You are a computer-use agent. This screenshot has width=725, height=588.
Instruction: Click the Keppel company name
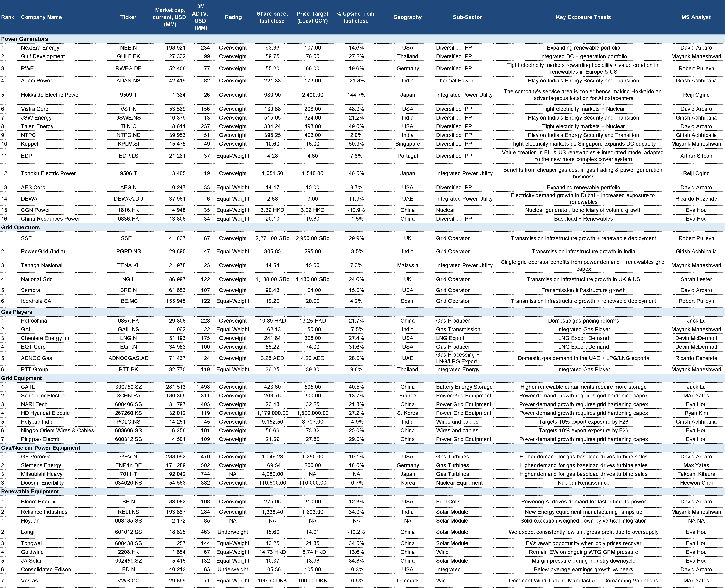[29, 144]
